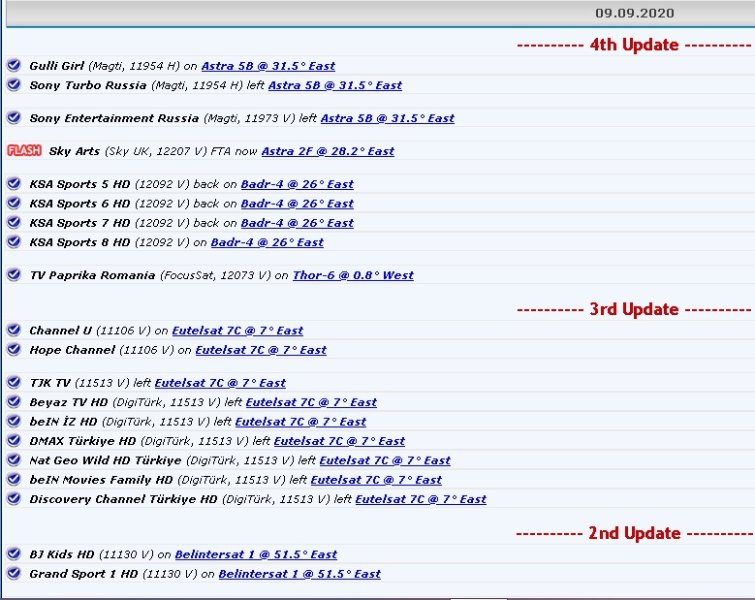The image size is (755, 600).
Task: Click checkmark icon beside Nat Geo Wild HD Türkiye
Action: (14, 460)
